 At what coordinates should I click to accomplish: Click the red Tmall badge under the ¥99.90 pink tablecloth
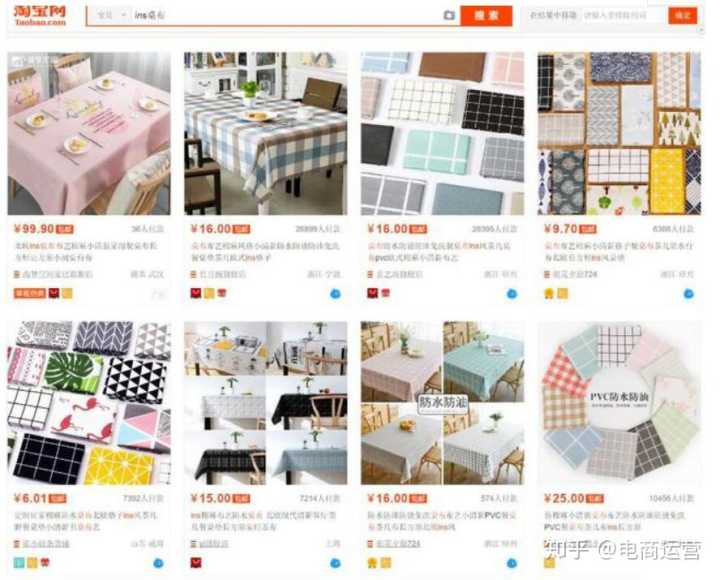click(x=54, y=293)
